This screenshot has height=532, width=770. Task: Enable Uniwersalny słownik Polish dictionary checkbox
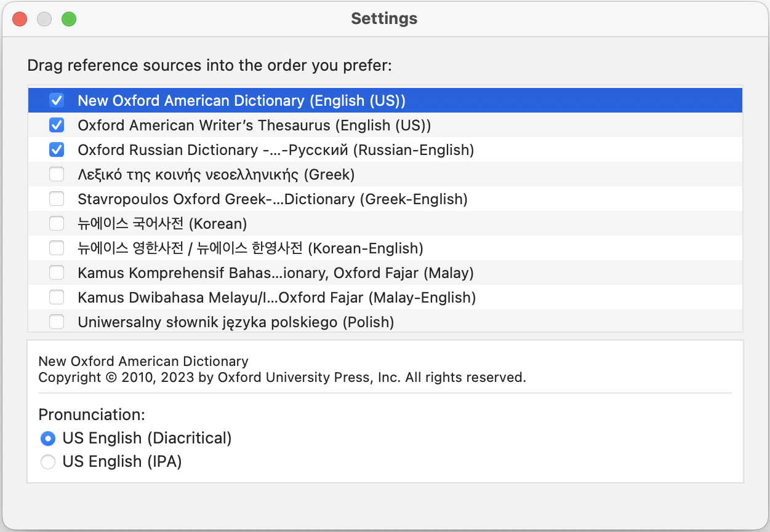pyautogui.click(x=57, y=322)
